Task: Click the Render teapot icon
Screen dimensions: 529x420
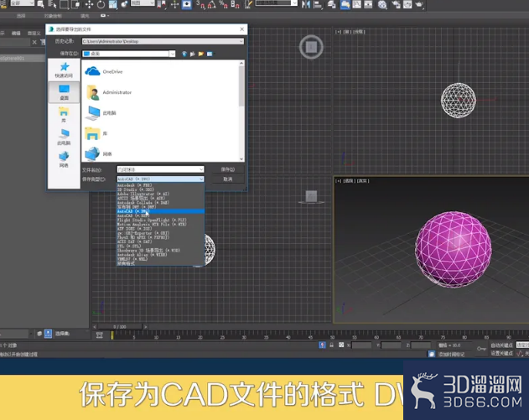Action: pos(419,4)
